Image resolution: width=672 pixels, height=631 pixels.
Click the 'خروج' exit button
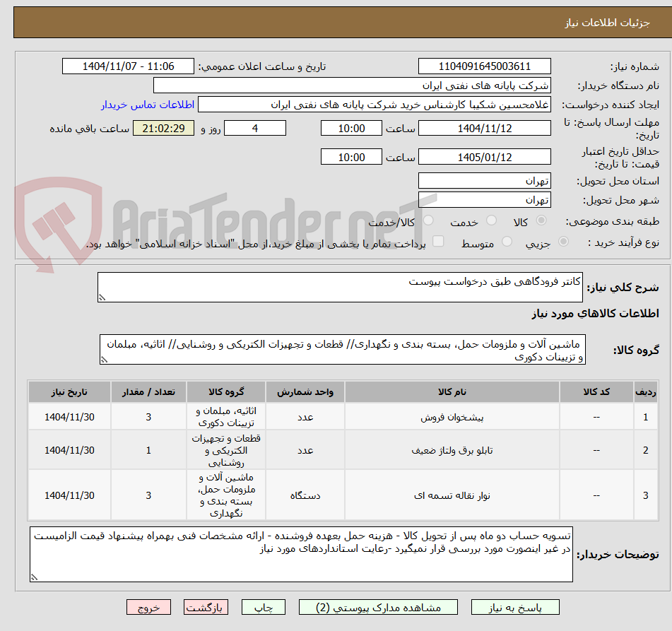[148, 607]
